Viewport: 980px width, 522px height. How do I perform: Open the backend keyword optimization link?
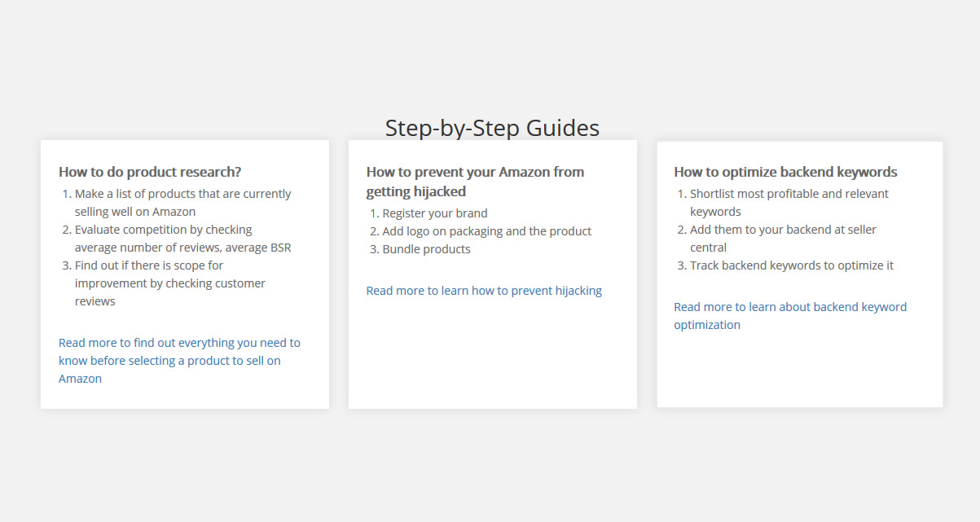tap(790, 316)
